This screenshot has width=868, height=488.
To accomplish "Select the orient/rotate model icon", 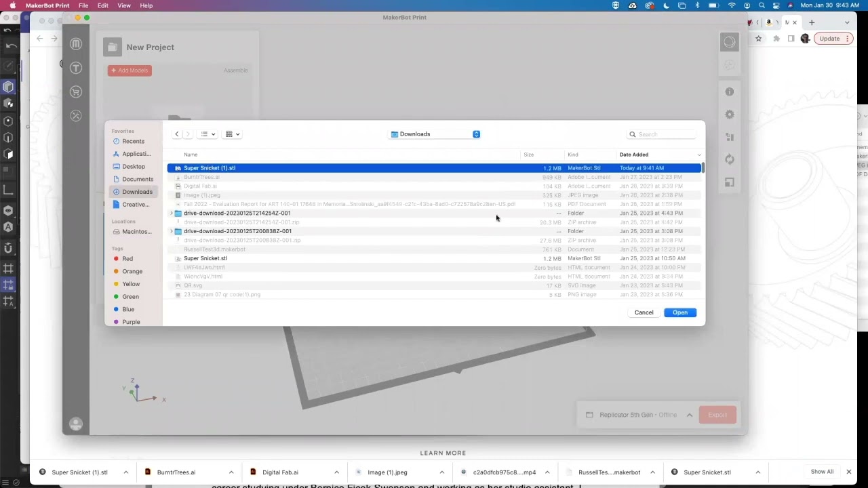I will click(x=730, y=159).
